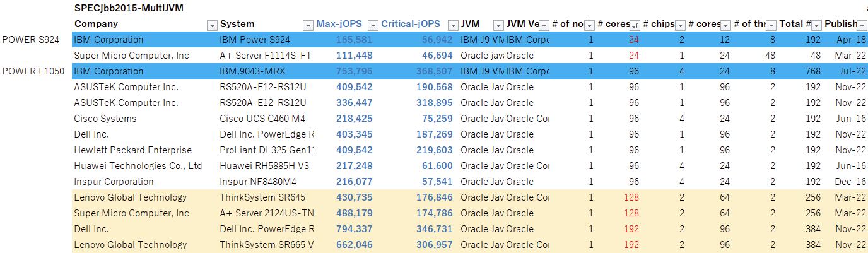Select the Max-jOPS value 165,581

pos(354,40)
